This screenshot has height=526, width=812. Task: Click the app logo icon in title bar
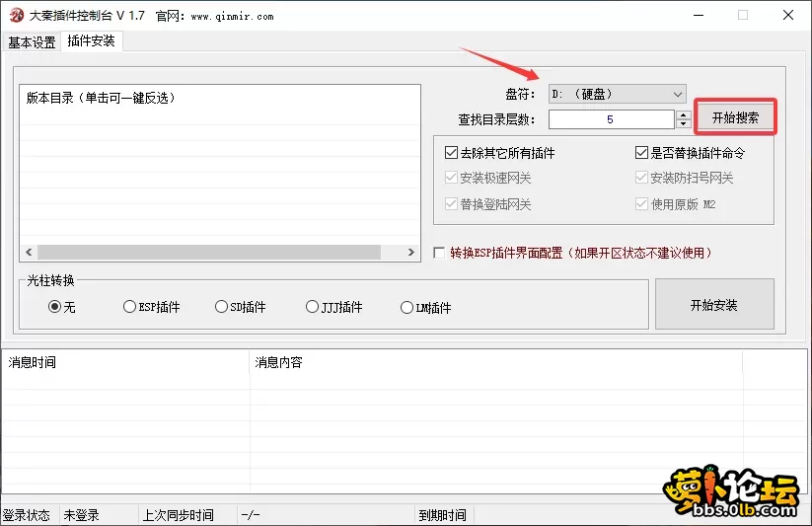[x=16, y=16]
